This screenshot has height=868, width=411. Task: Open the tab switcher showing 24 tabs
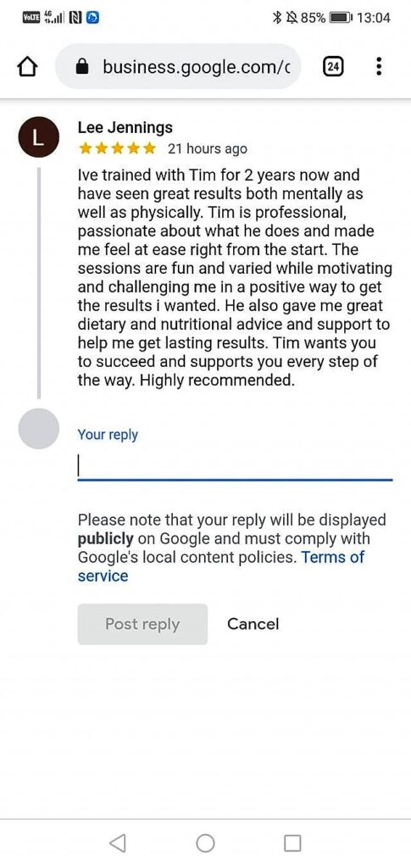click(332, 67)
